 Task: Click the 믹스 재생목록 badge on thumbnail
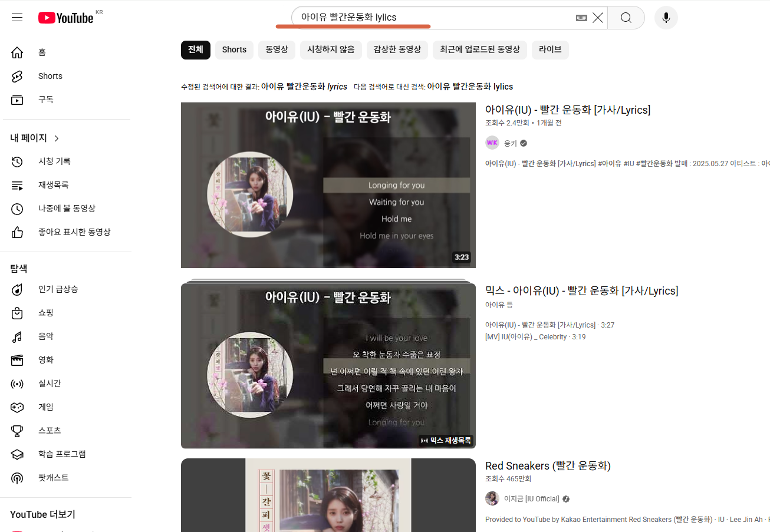446,441
